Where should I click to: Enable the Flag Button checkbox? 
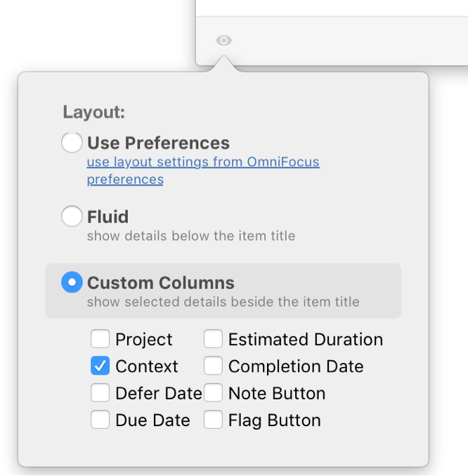[214, 420]
